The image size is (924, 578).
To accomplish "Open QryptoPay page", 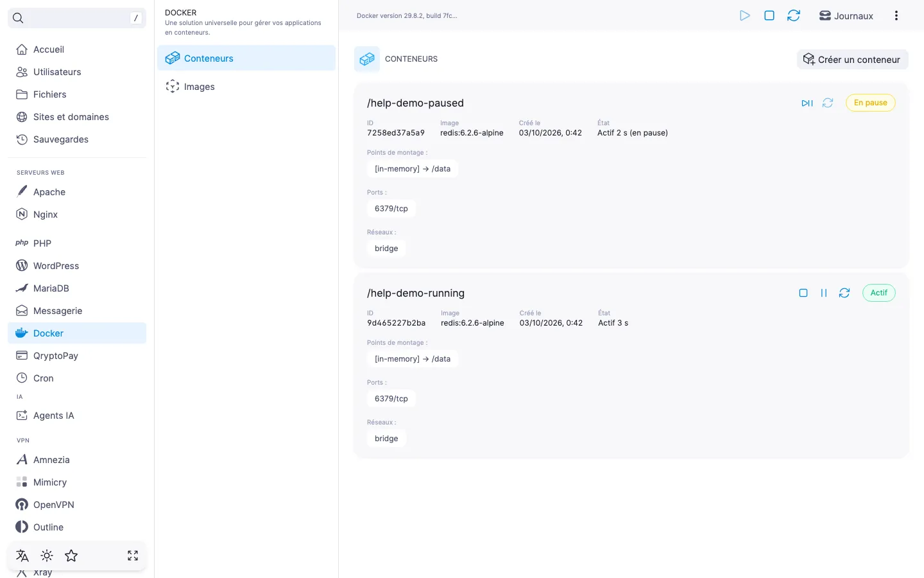I will point(77,356).
